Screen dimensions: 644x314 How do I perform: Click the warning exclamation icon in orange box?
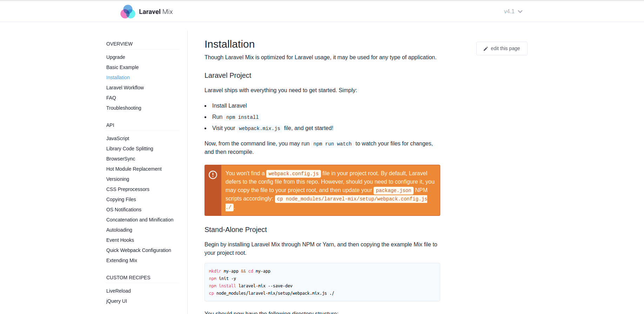pos(213,175)
